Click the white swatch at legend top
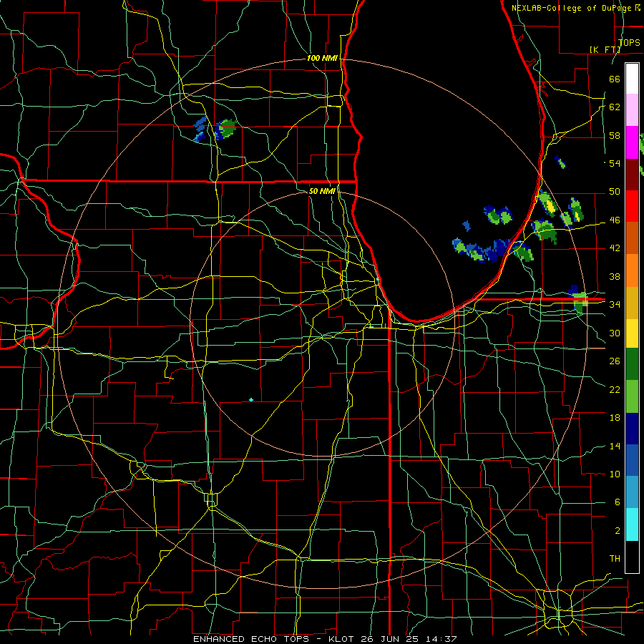644x644 pixels. pos(632,79)
